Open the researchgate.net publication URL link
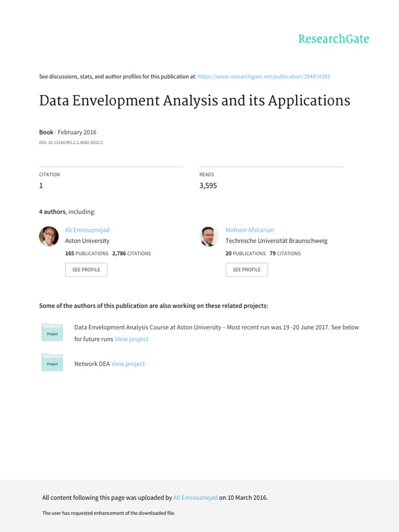The image size is (399, 532). (264, 76)
